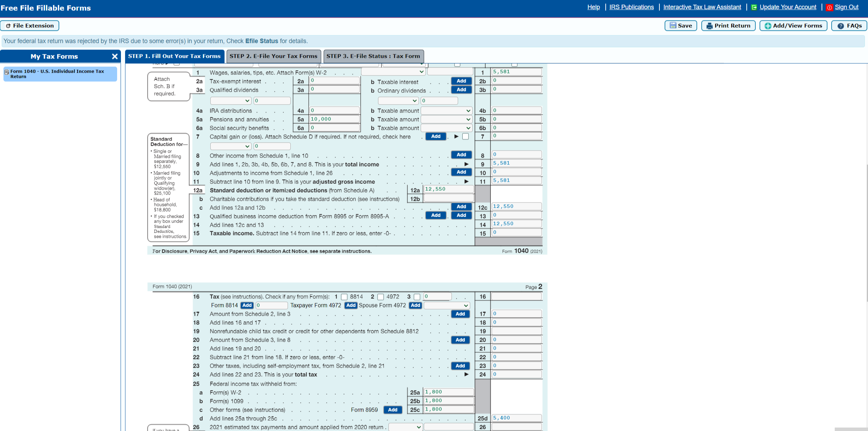This screenshot has width=868, height=431.
Task: Click Add for other taxes line 23
Action: pyautogui.click(x=460, y=366)
